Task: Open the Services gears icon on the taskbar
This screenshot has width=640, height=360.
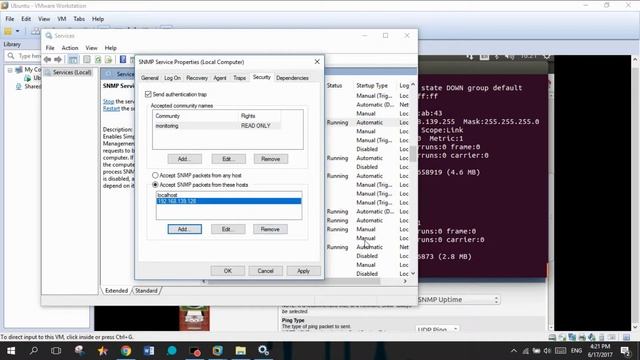Action: 263,351
